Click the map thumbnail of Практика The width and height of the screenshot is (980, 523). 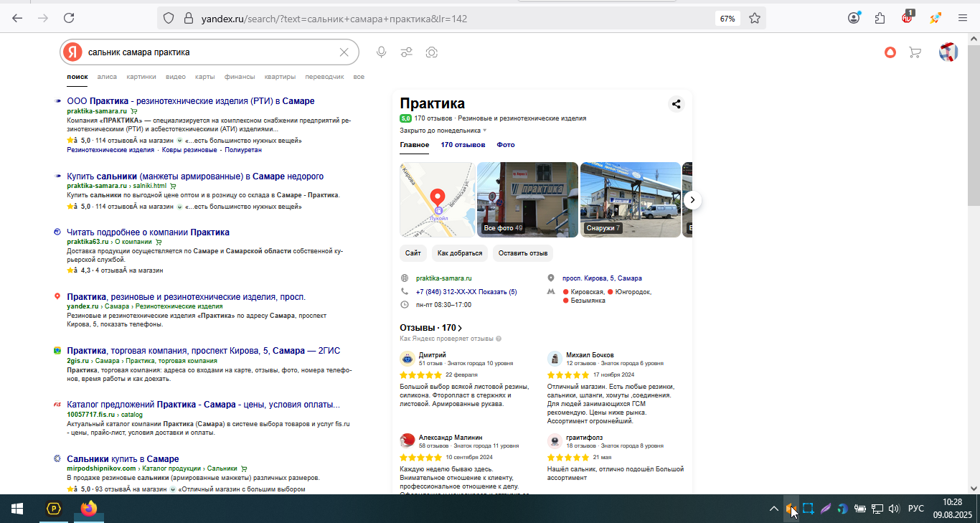[437, 200]
